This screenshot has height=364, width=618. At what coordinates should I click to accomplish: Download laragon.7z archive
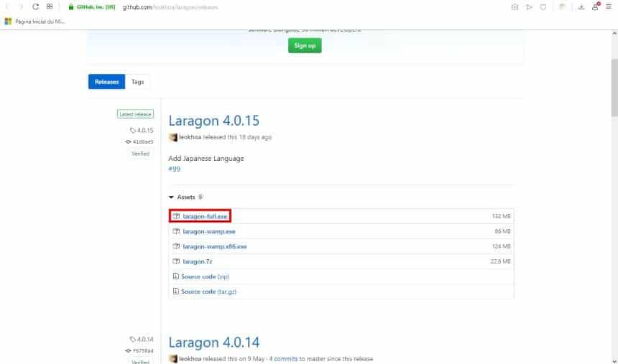[x=198, y=261]
